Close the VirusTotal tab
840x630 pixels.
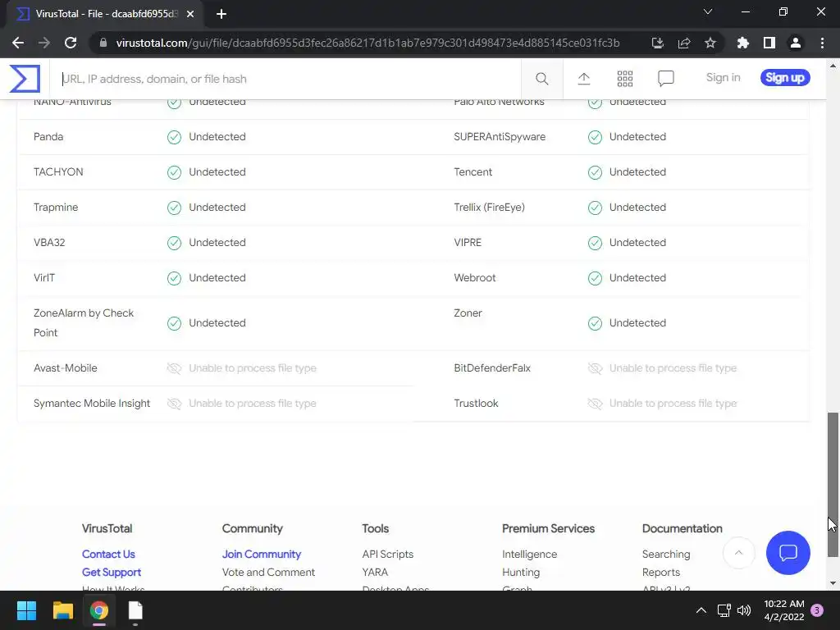pos(190,14)
